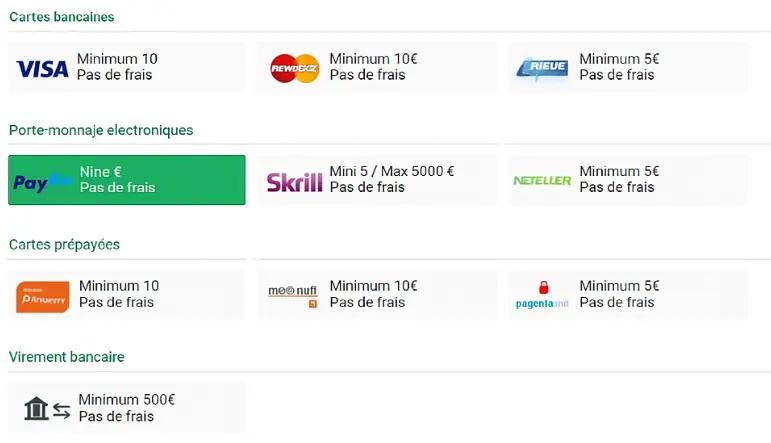Click the Virement bancaire section heading

[x=66, y=357]
